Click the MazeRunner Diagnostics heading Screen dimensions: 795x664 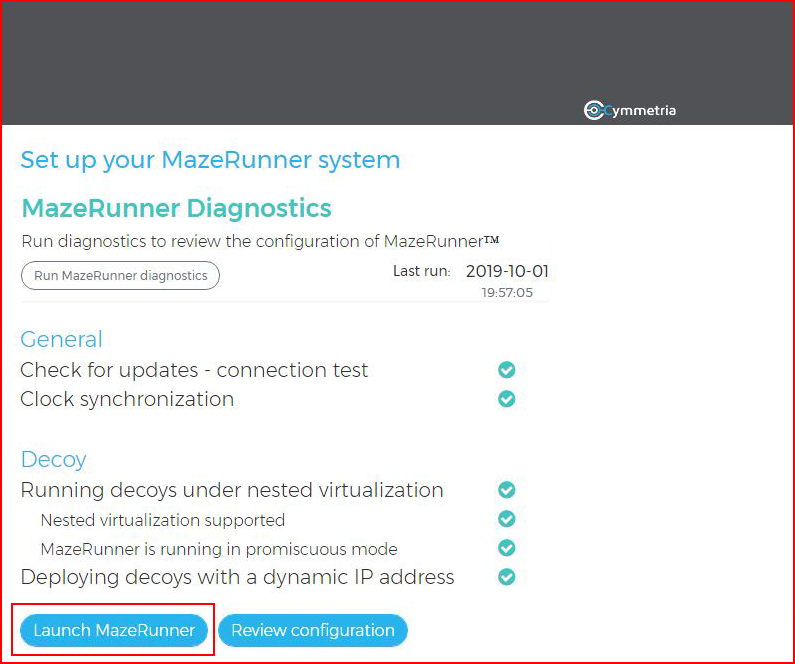[176, 208]
